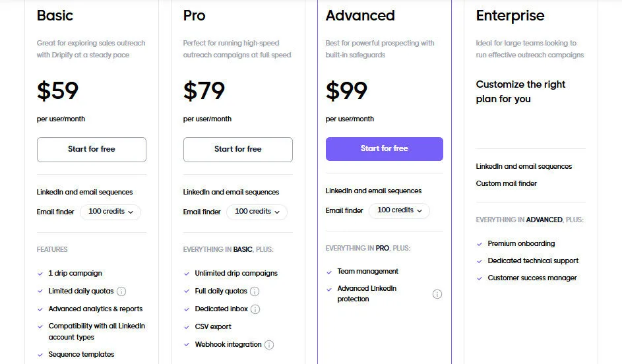Click info icon beside Webhook integration

point(269,344)
